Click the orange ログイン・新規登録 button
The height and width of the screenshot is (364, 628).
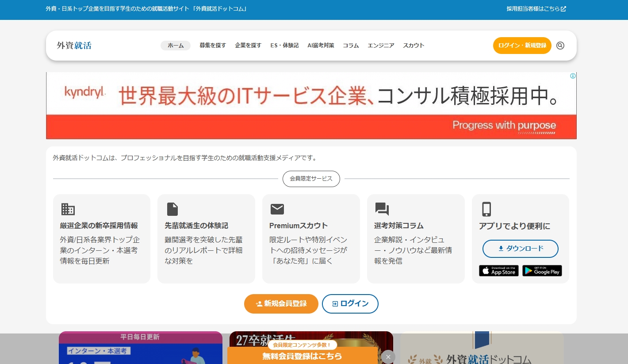tap(522, 46)
